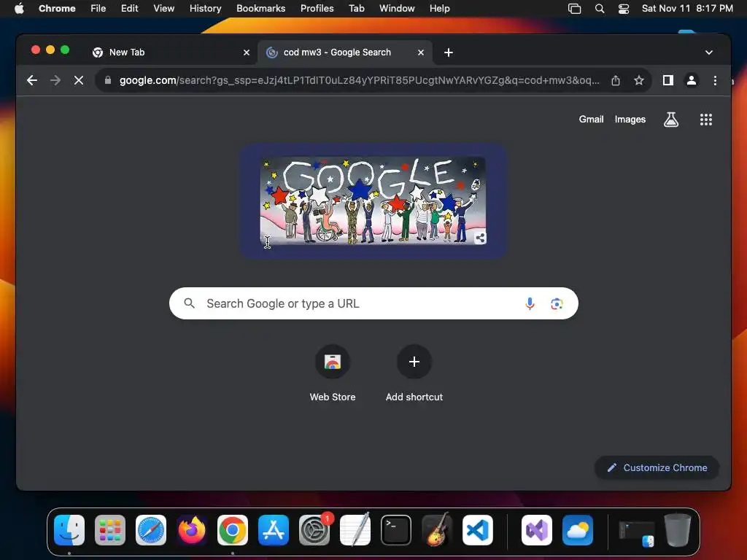Open Spotlight search in menu bar
The width and height of the screenshot is (747, 560).
[x=600, y=9]
